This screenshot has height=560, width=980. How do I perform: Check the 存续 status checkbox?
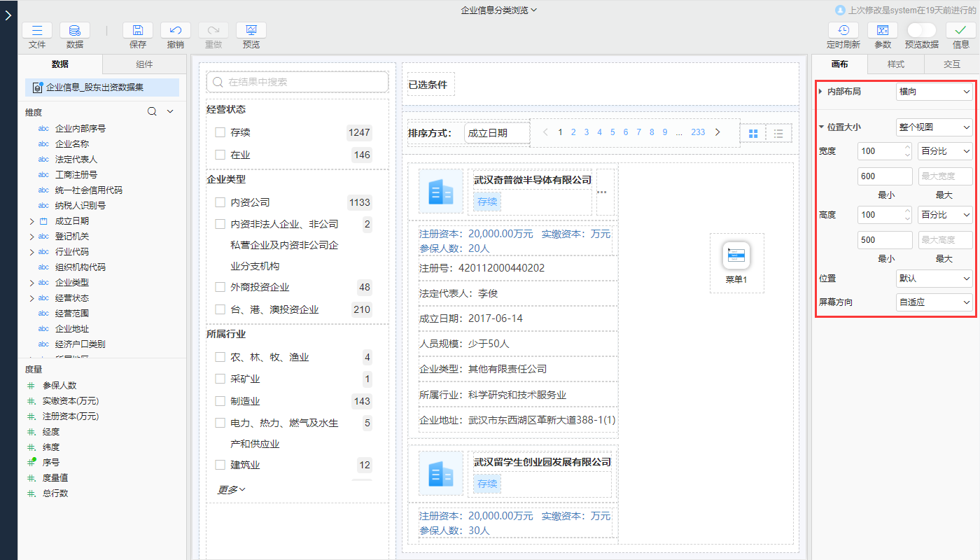point(220,132)
